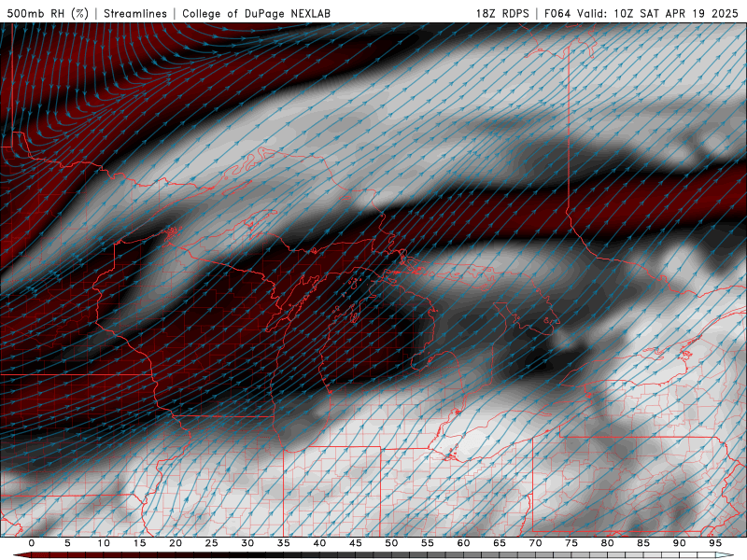Click the colorbar label '50'
Image resolution: width=747 pixels, height=560 pixels.
point(391,543)
